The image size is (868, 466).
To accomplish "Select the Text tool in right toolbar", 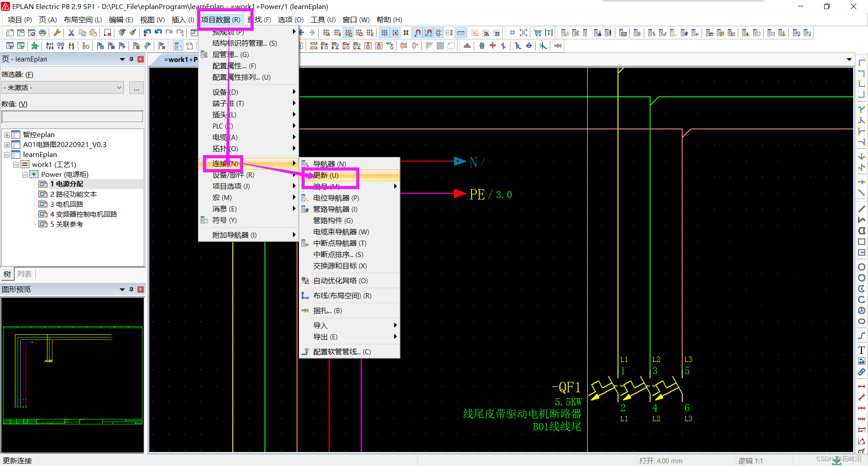I will point(862,350).
